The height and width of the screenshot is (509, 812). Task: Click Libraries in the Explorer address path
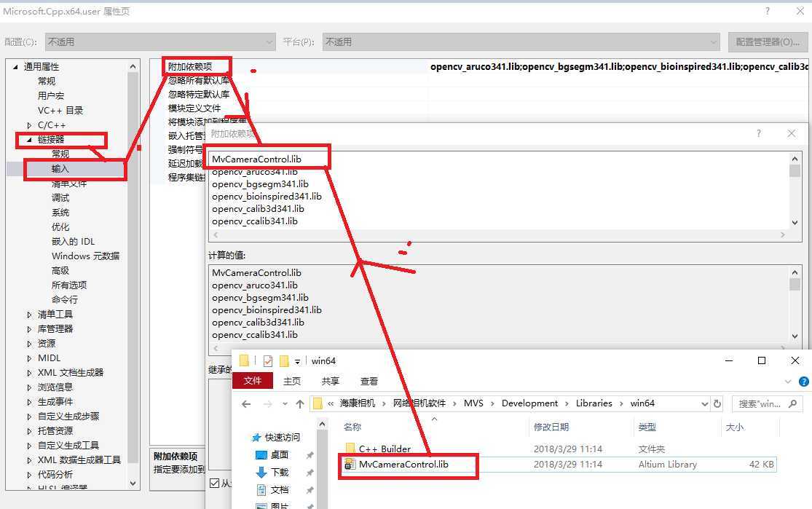(594, 403)
